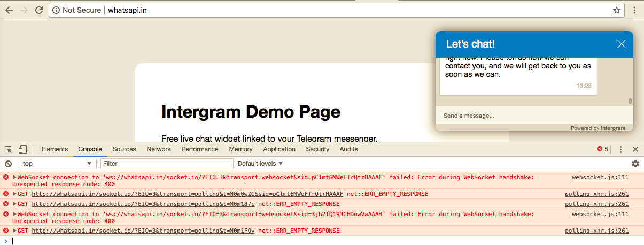644x245 pixels.
Task: Click the Let's chat! header title
Action: coord(470,44)
